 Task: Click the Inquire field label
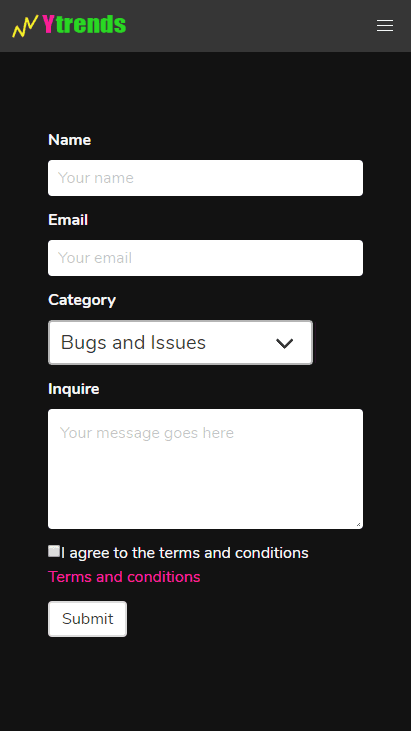(x=74, y=389)
